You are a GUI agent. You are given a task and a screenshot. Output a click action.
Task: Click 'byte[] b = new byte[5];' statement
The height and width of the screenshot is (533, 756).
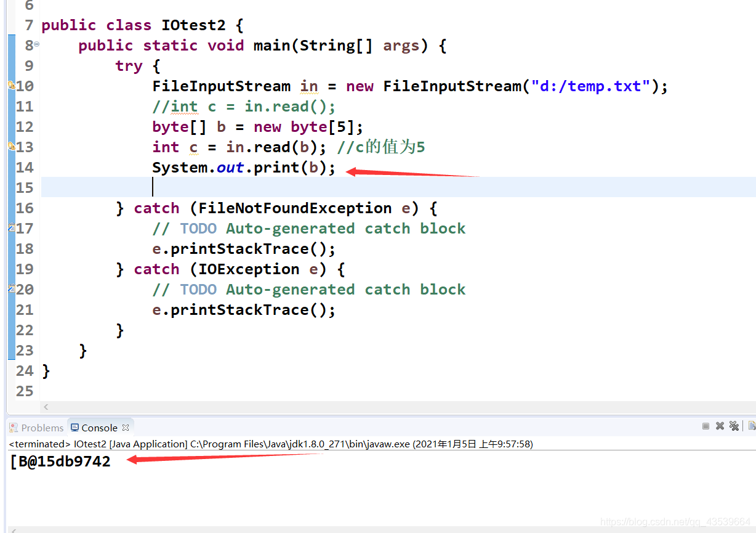(x=258, y=127)
